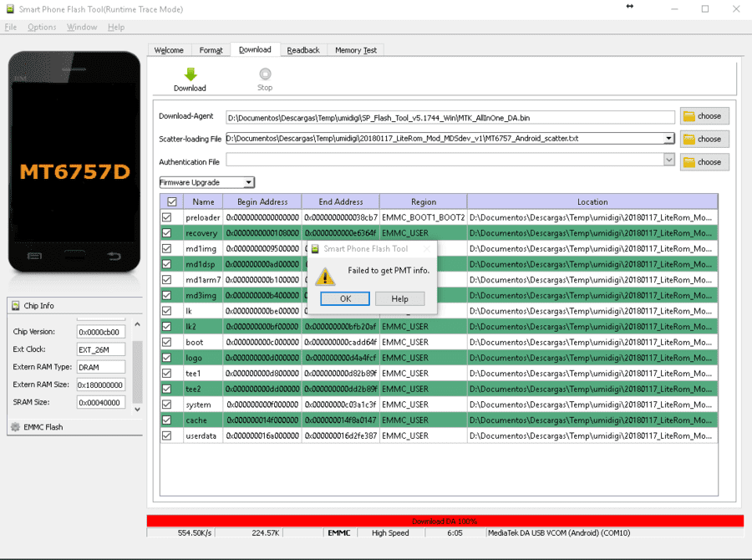The height and width of the screenshot is (560, 752).
Task: Click Help in the error dialog
Action: [399, 298]
